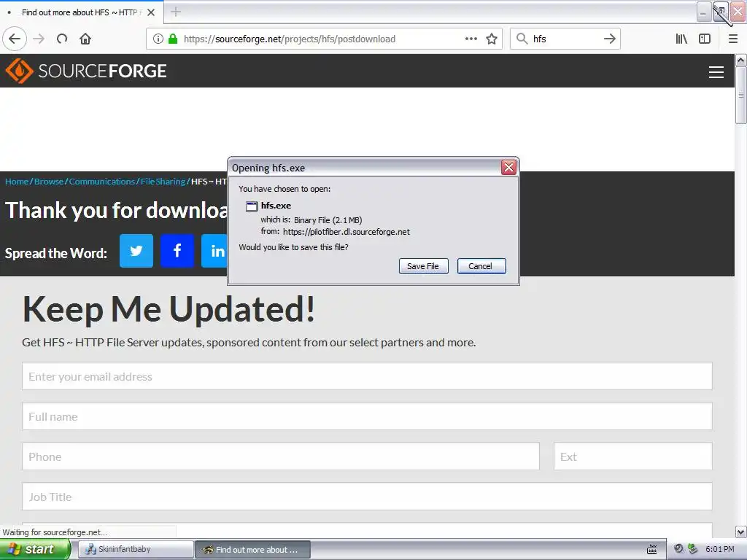Toggle the sidebar view icon
This screenshot has height=560, width=747.
[x=705, y=39]
